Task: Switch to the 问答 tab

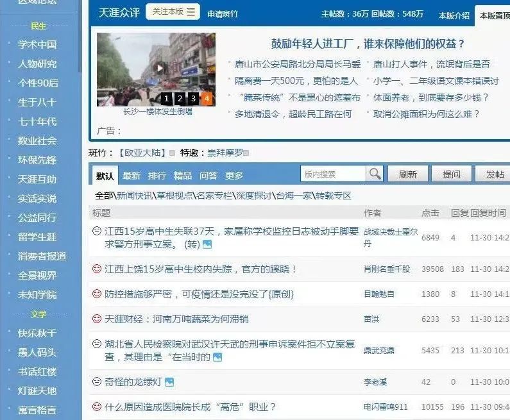Action: coord(208,176)
